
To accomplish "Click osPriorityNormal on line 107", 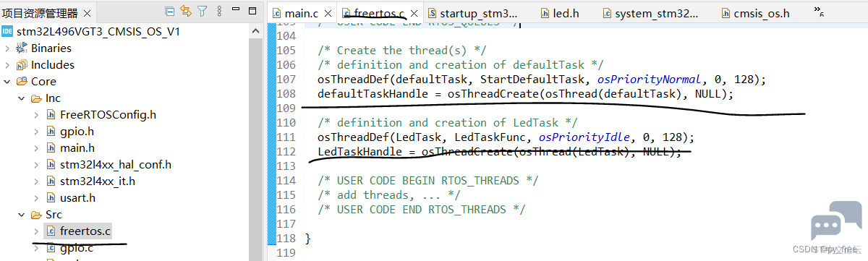I will click(649, 80).
